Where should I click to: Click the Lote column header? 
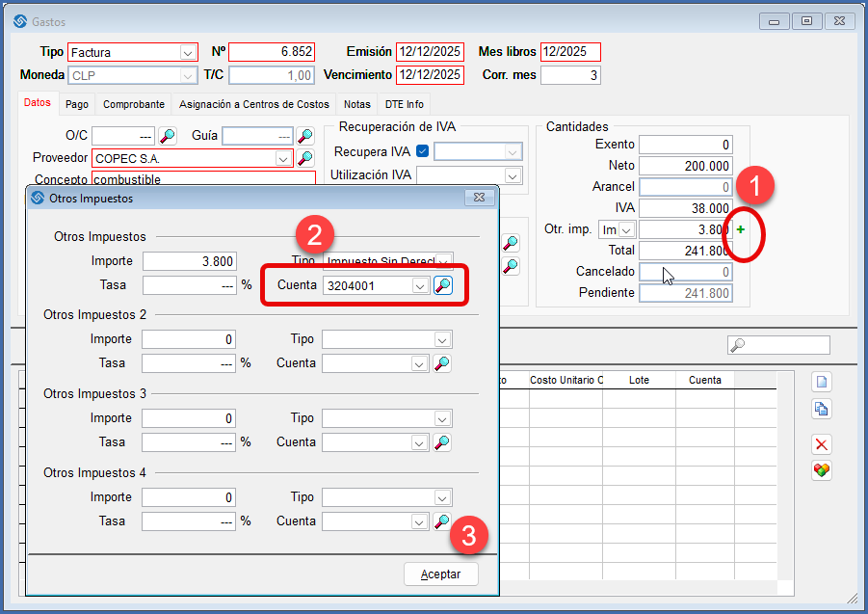[639, 381]
